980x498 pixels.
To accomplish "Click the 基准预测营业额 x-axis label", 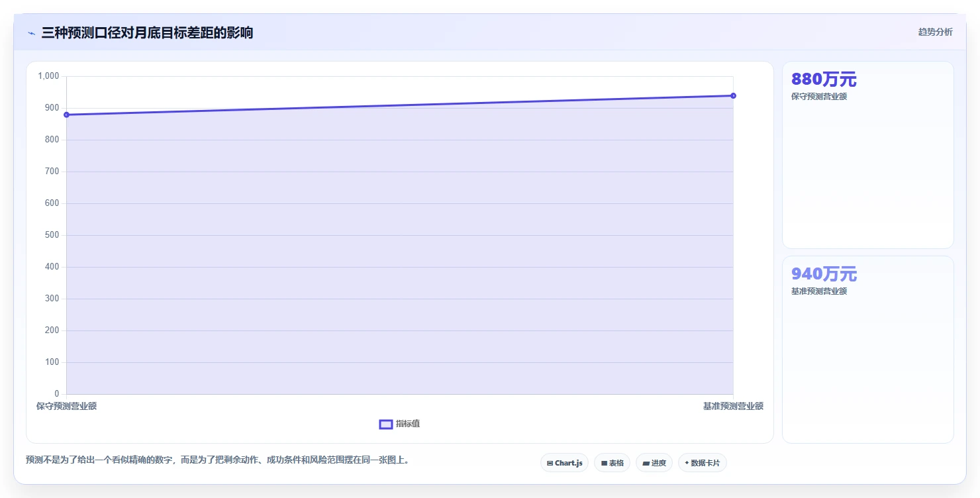I will click(733, 406).
